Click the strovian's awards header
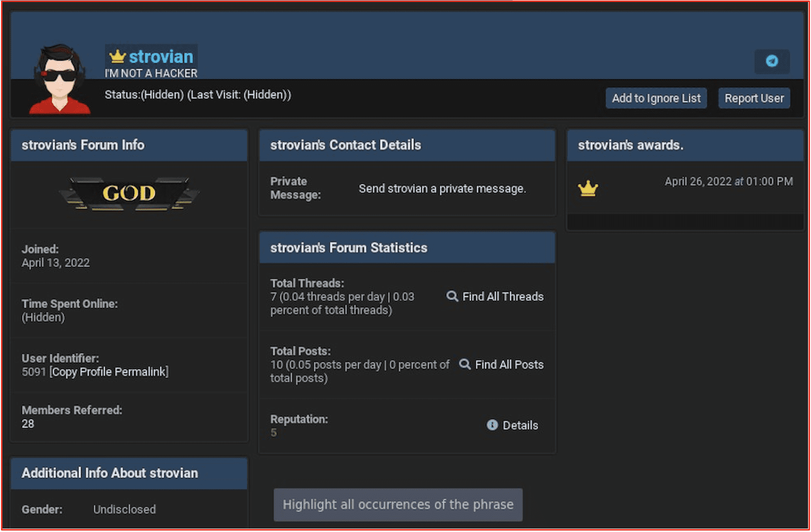 [x=685, y=145]
